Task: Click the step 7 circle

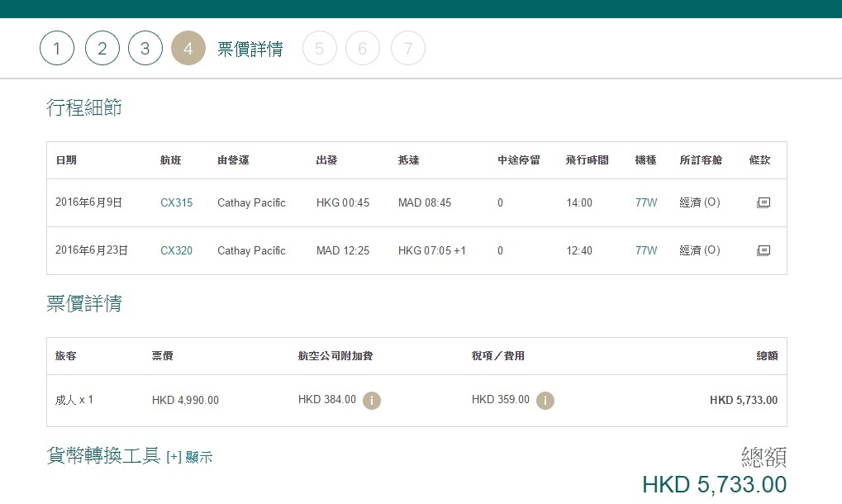Action: (x=408, y=49)
